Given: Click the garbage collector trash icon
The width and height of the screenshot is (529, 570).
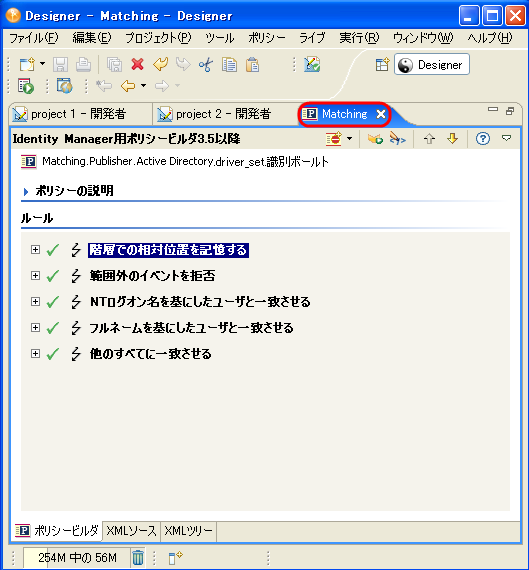Looking at the screenshot, I should (138, 557).
